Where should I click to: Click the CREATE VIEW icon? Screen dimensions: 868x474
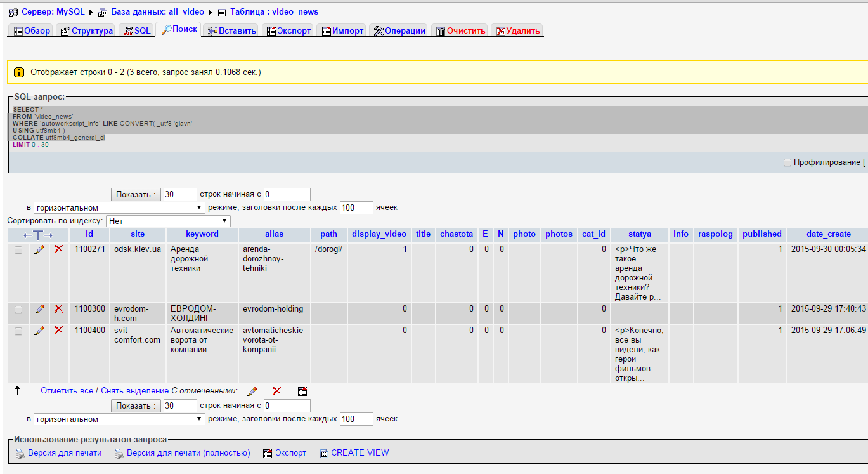324,453
